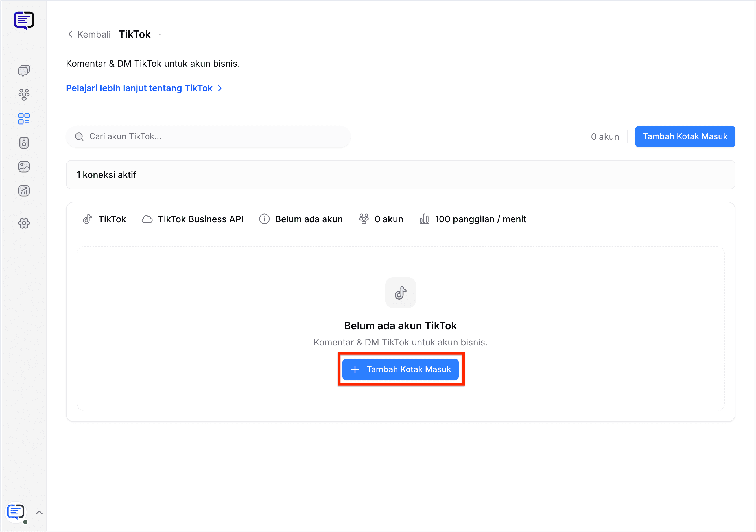756x532 pixels.
Task: Open Pelajari lebih lanjut tentang TikTok link
Action: (144, 88)
